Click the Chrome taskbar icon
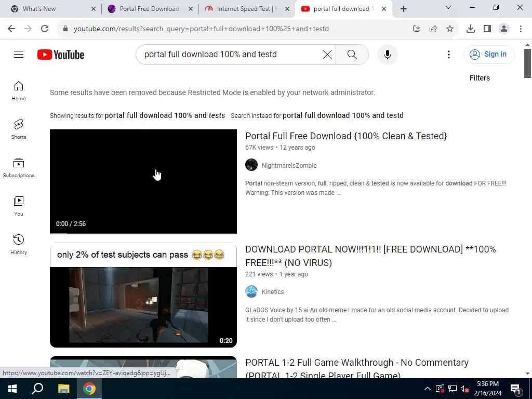 click(x=89, y=389)
